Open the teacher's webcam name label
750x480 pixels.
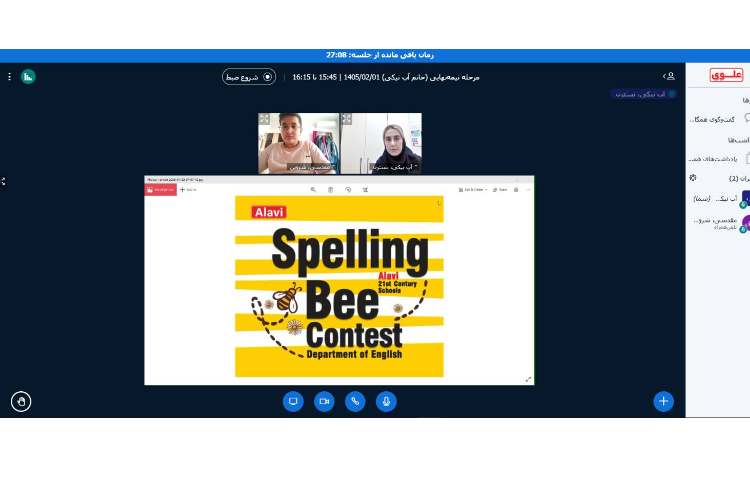(x=395, y=167)
